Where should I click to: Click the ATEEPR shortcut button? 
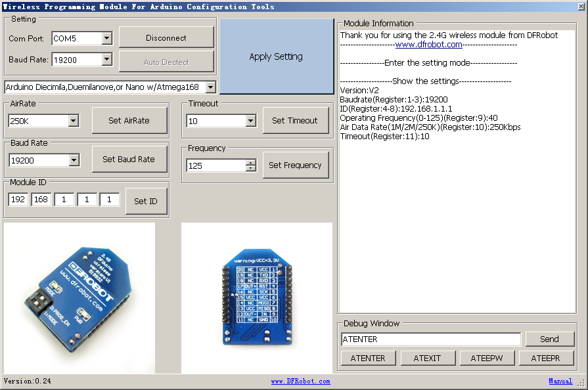(546, 358)
